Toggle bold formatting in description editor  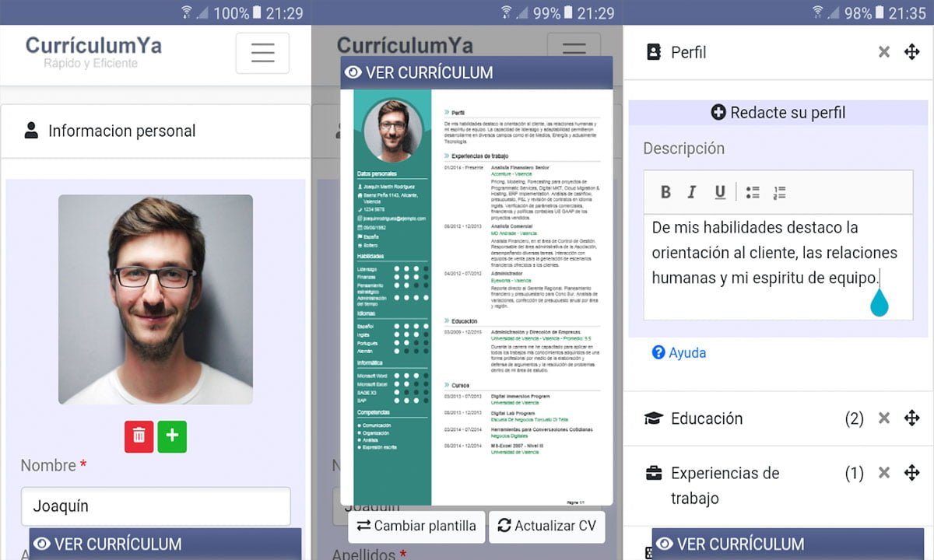pyautogui.click(x=665, y=192)
